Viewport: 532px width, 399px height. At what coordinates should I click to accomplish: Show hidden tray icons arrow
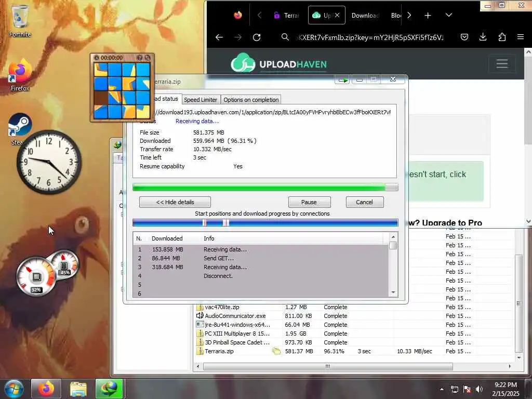pyautogui.click(x=442, y=389)
